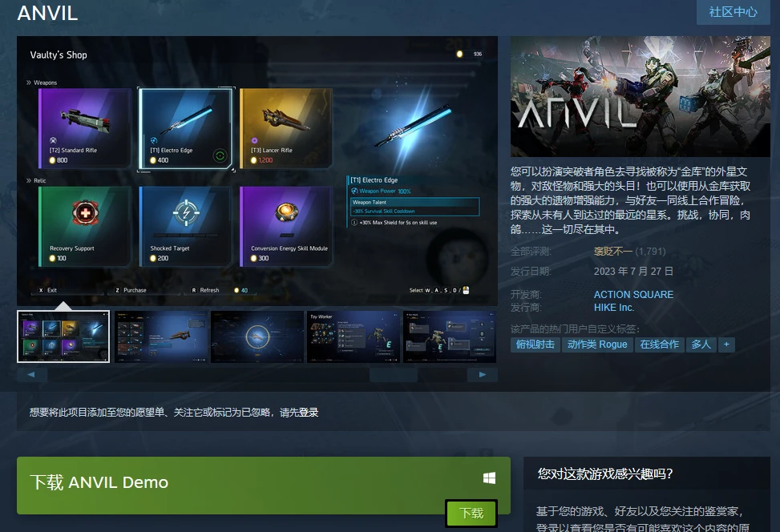Click the Recovery Support relic card

click(85, 226)
